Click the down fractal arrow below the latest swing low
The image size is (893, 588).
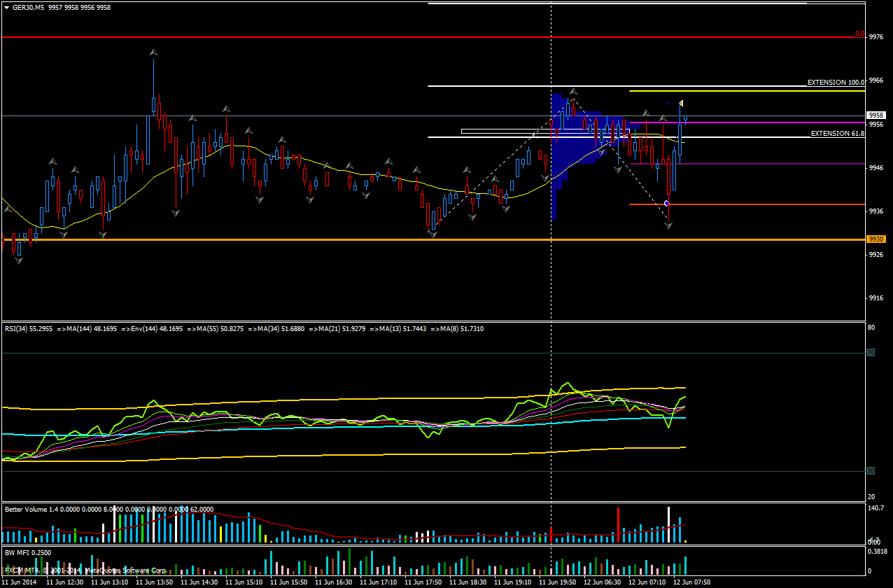click(x=669, y=225)
